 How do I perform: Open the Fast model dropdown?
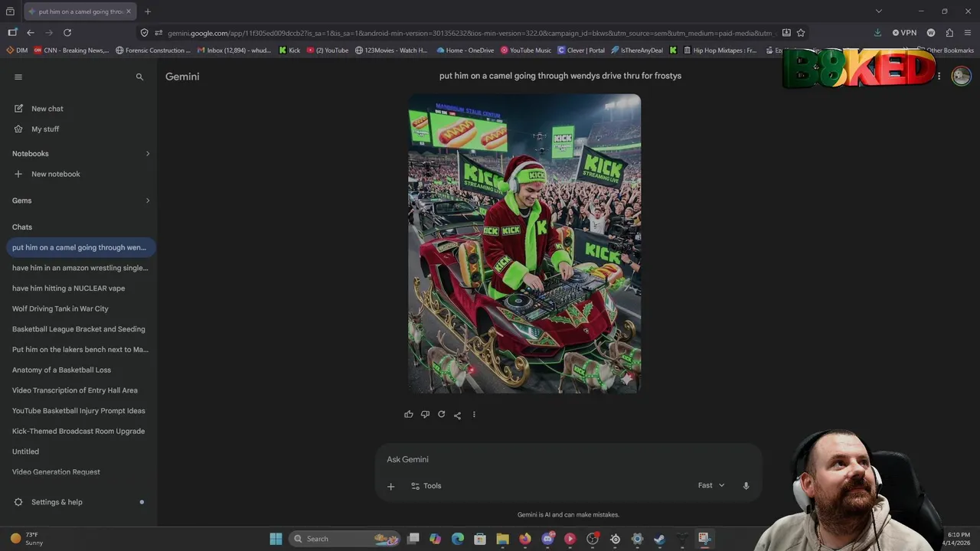point(711,485)
